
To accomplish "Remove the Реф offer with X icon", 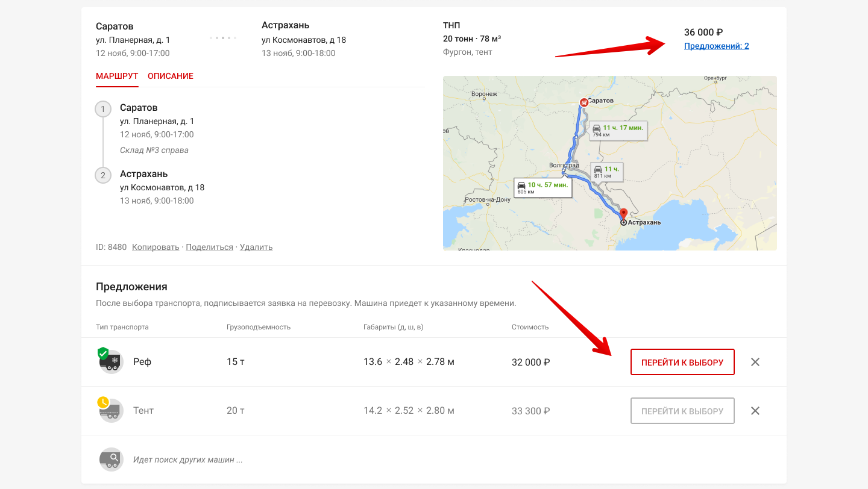I will [755, 362].
